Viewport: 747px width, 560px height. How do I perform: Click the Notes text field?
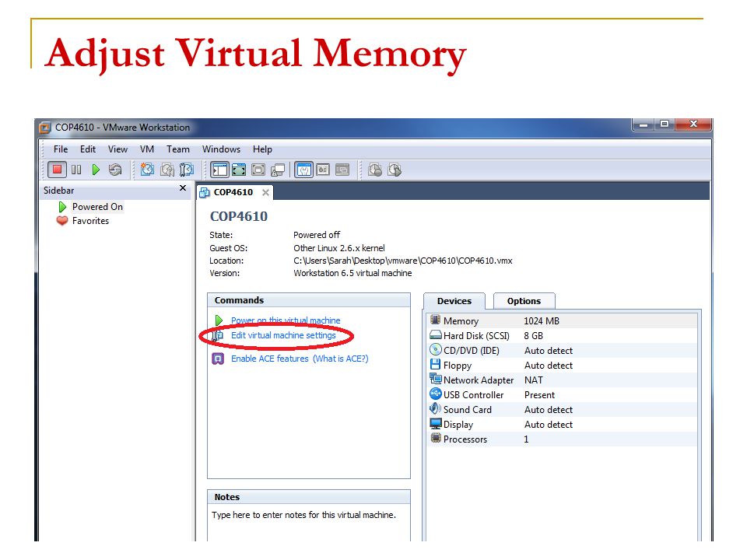309,523
